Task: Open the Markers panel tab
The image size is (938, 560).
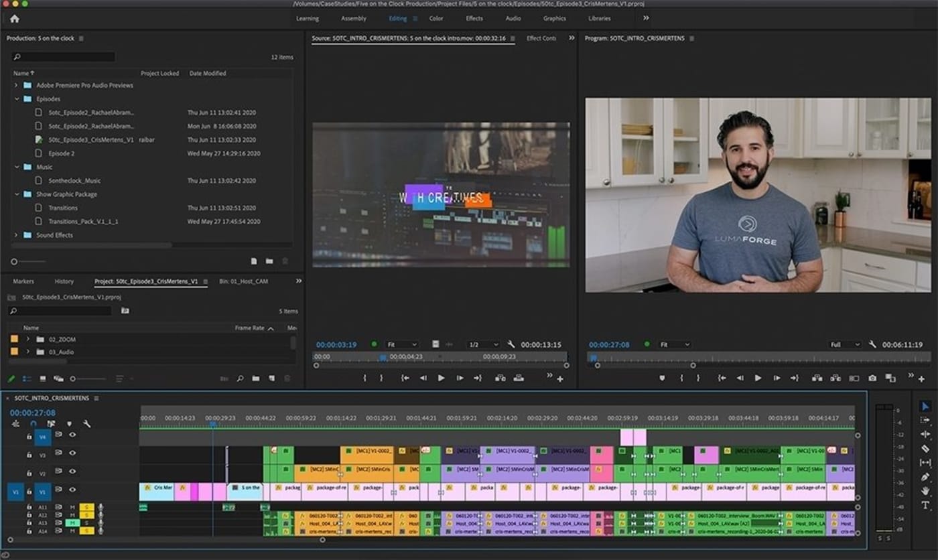Action: pyautogui.click(x=23, y=281)
